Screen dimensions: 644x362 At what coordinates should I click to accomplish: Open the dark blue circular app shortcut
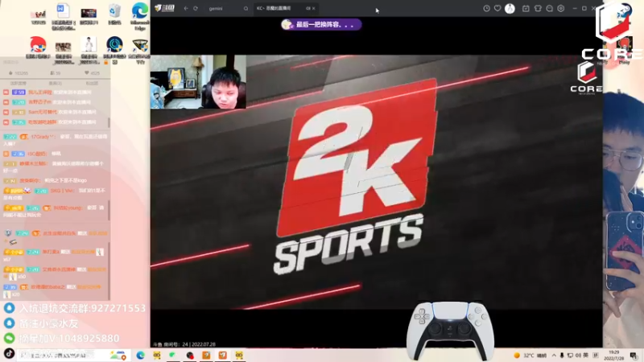coord(114,50)
